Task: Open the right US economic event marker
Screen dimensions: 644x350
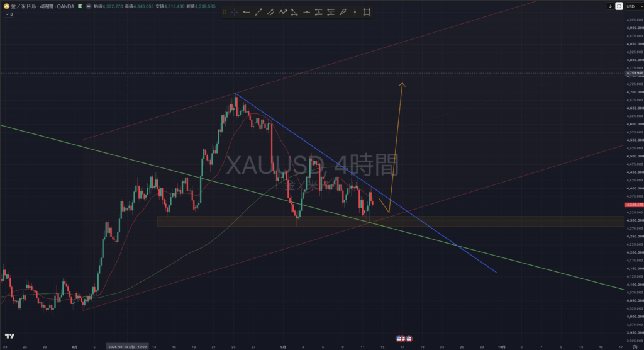Action: 409,339
